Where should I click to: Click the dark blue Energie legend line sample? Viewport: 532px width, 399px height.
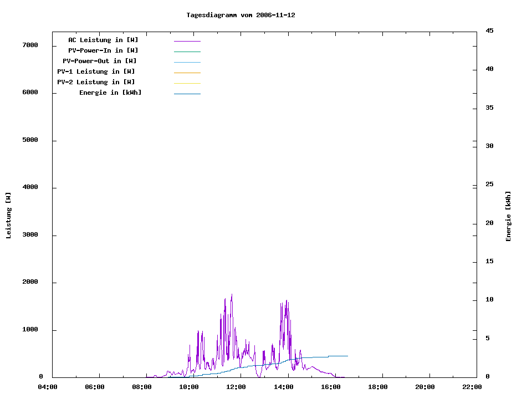click(x=187, y=94)
